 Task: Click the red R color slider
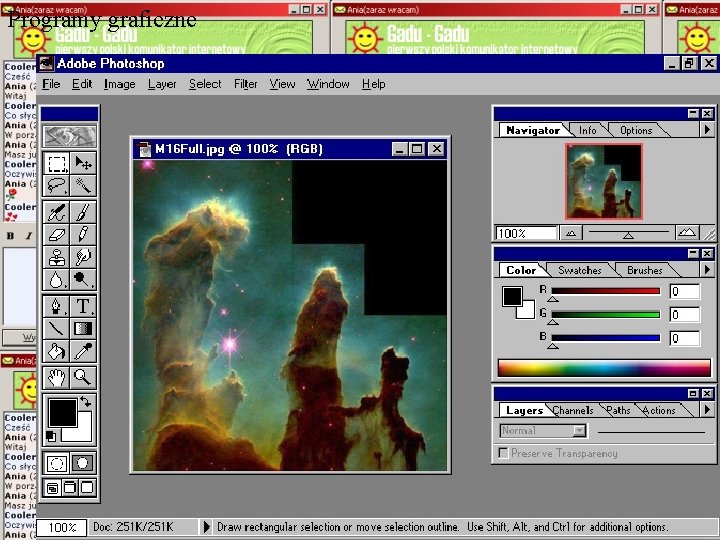pos(605,291)
